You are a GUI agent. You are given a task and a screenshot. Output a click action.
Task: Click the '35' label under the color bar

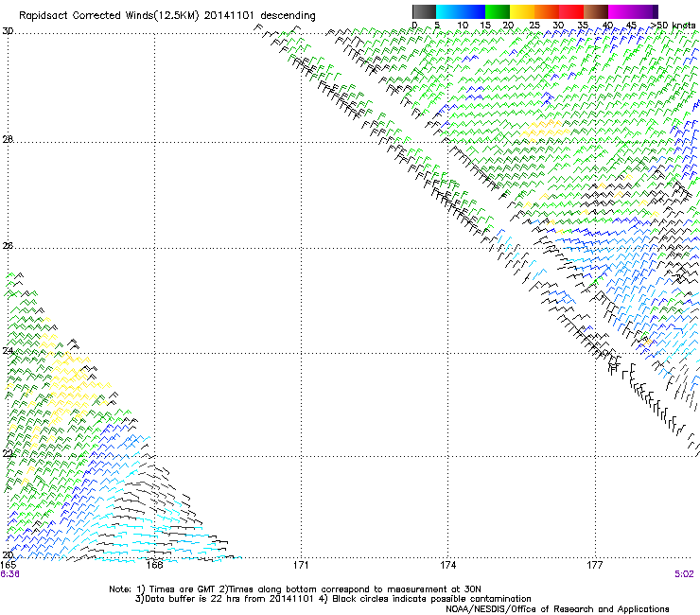[583, 25]
